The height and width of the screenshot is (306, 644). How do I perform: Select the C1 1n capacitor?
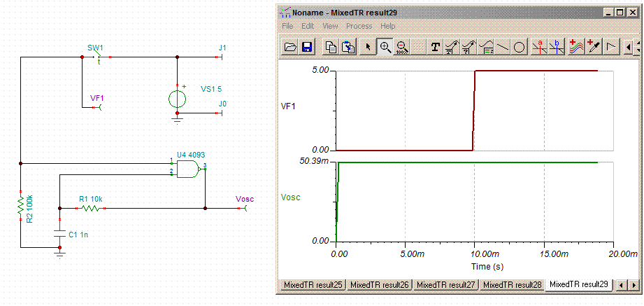(59, 234)
